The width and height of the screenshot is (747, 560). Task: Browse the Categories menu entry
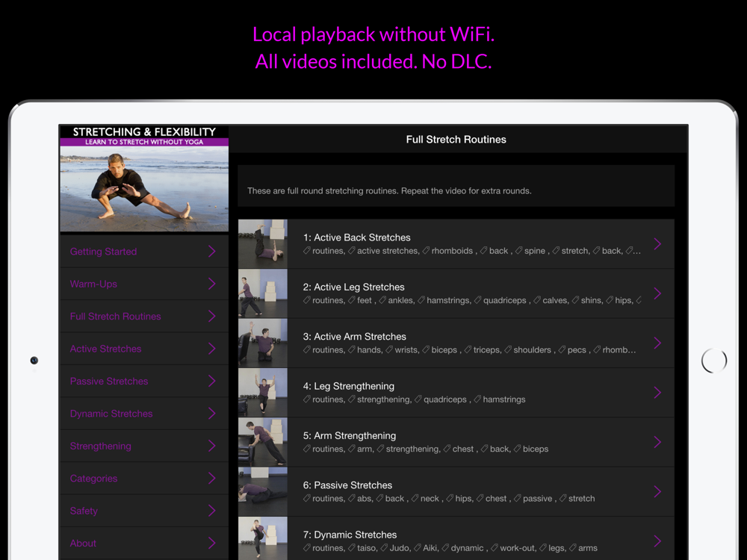[93, 479]
